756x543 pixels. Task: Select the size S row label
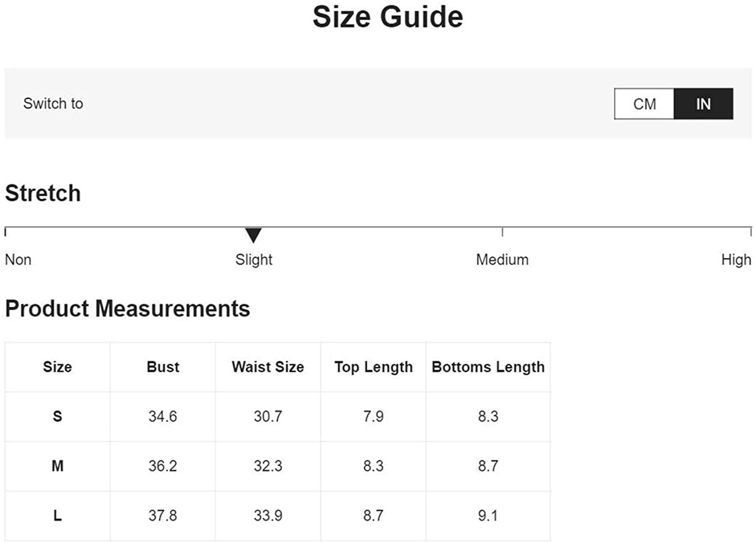tap(58, 416)
